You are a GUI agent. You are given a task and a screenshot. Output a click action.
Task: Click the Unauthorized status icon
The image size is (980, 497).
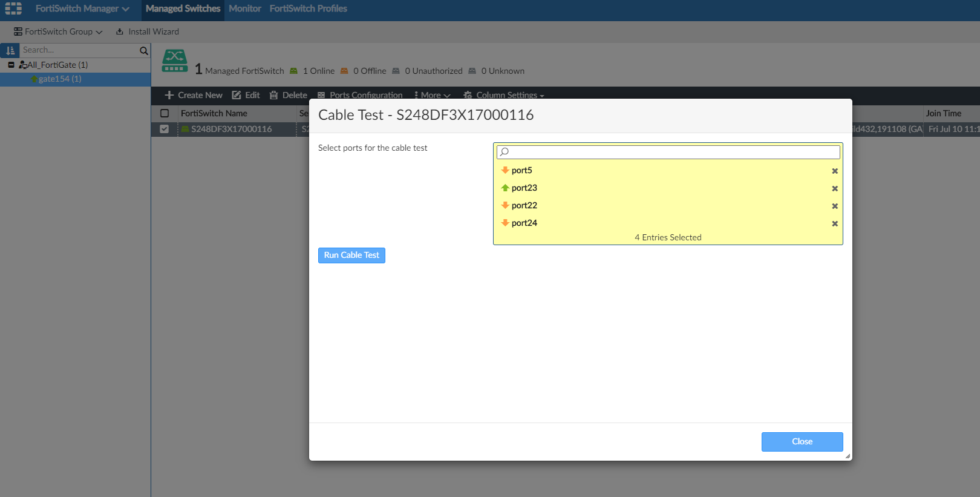(396, 71)
